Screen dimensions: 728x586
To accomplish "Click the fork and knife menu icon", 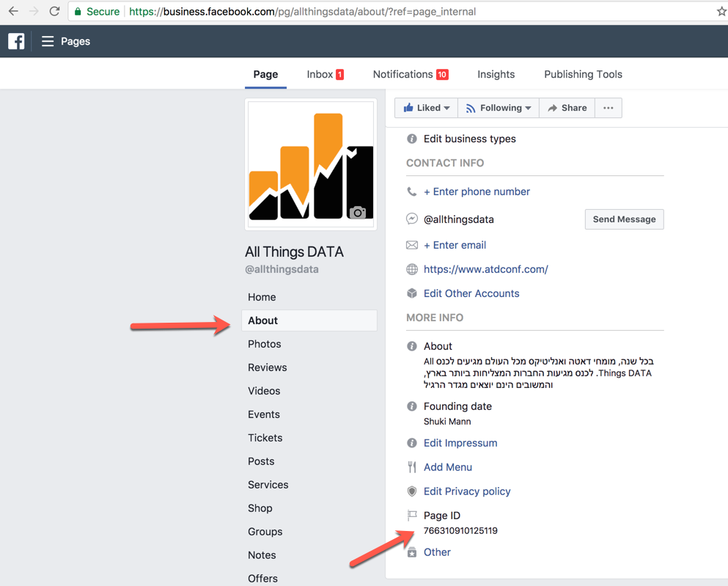I will [412, 467].
